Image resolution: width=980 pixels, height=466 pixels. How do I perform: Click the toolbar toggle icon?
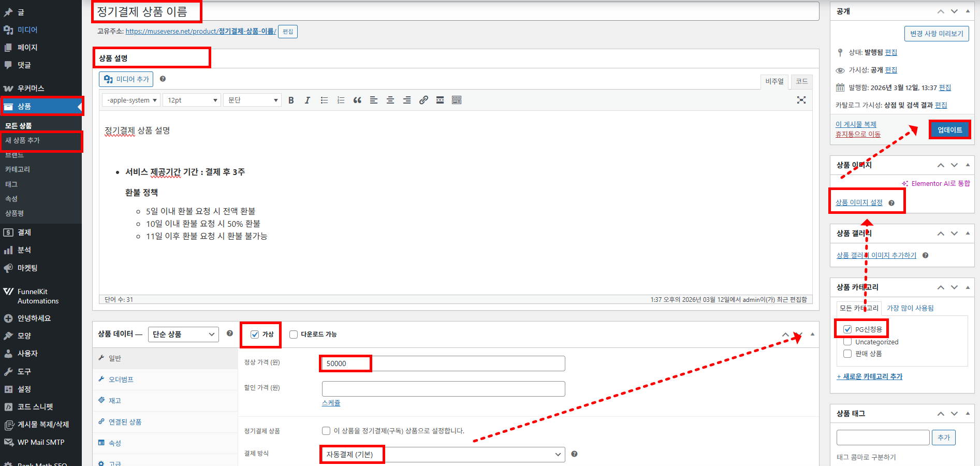[457, 100]
